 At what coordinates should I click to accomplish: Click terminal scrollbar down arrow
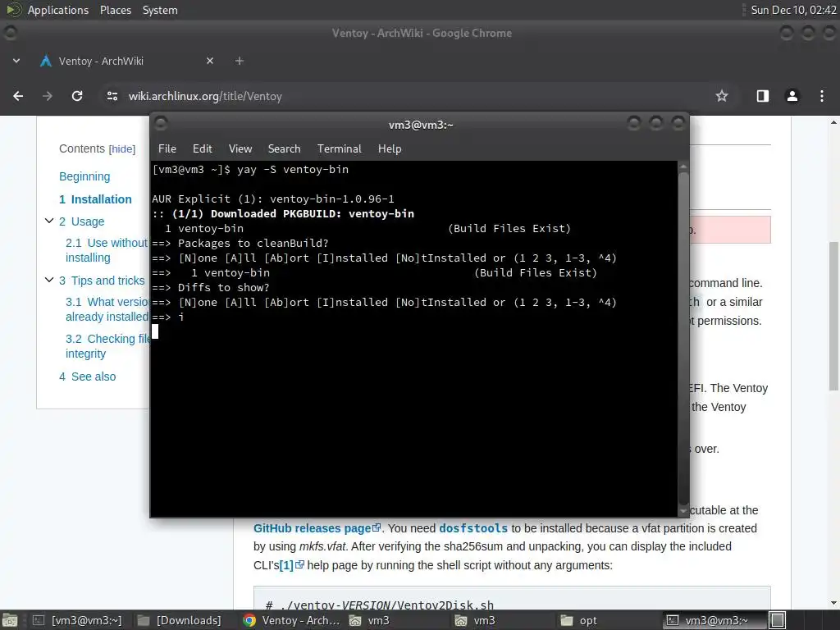(x=683, y=512)
